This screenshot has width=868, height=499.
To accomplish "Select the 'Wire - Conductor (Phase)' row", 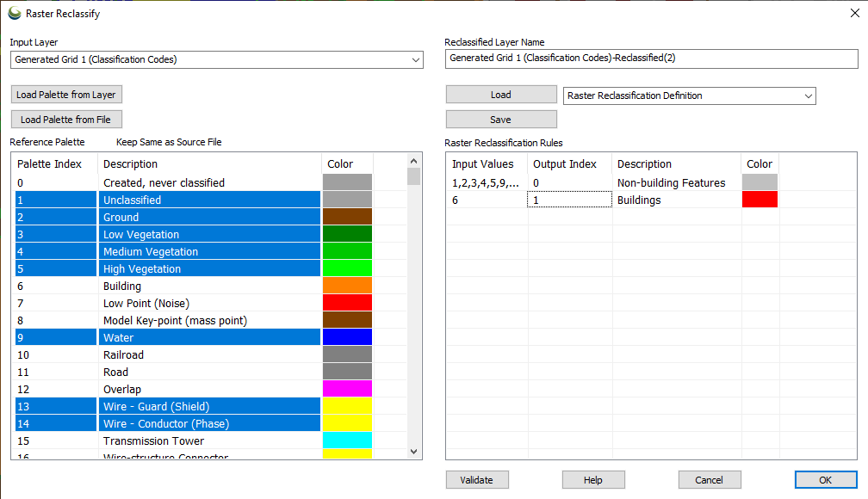I will (x=194, y=423).
